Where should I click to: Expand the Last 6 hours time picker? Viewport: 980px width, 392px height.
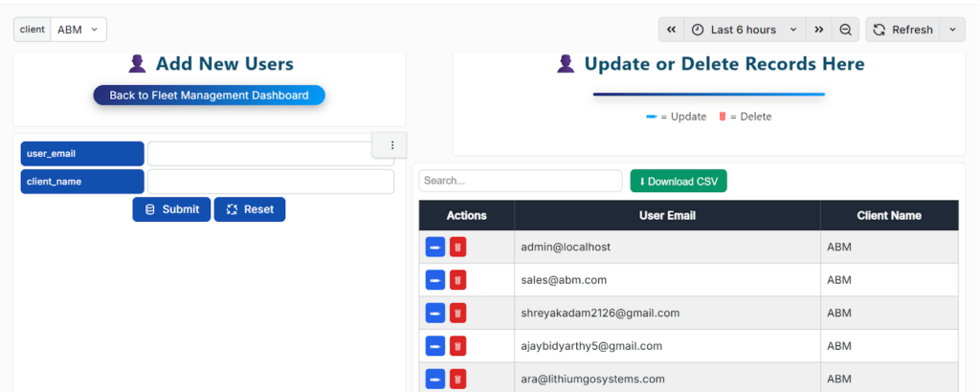point(745,30)
